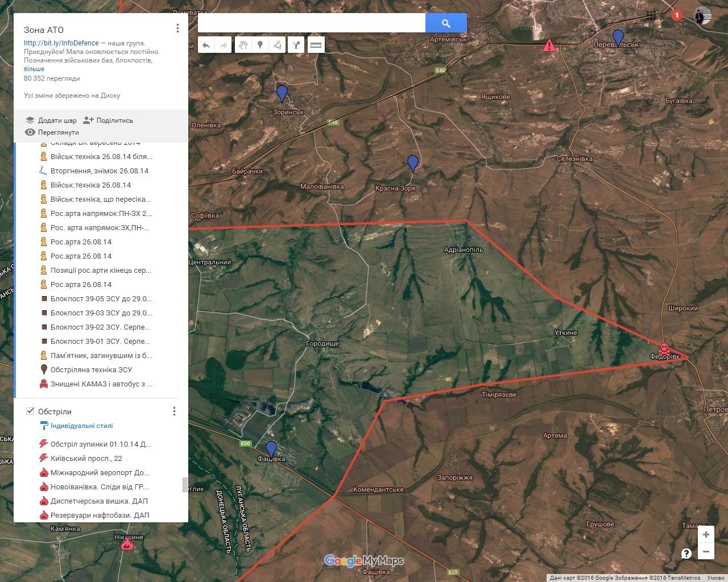This screenshot has width=728, height=582.
Task: Select Блокпост 39-05 ЗСУ list item
Action: (101, 299)
